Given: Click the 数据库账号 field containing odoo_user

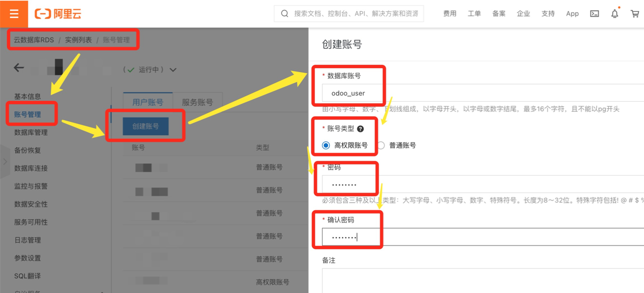Looking at the screenshot, I should click(x=483, y=93).
